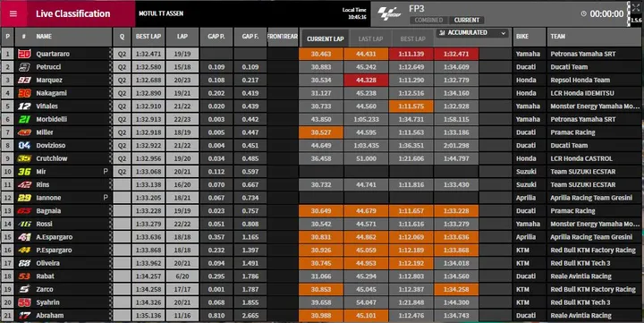
Task: Click the Repsol Honda Team name
Action: [580, 81]
